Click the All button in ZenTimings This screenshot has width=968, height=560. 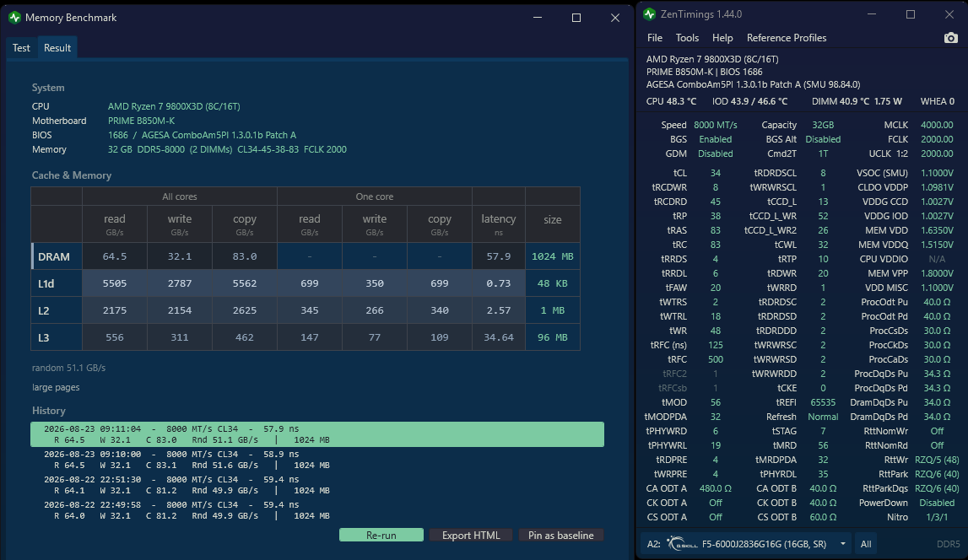pos(866,543)
